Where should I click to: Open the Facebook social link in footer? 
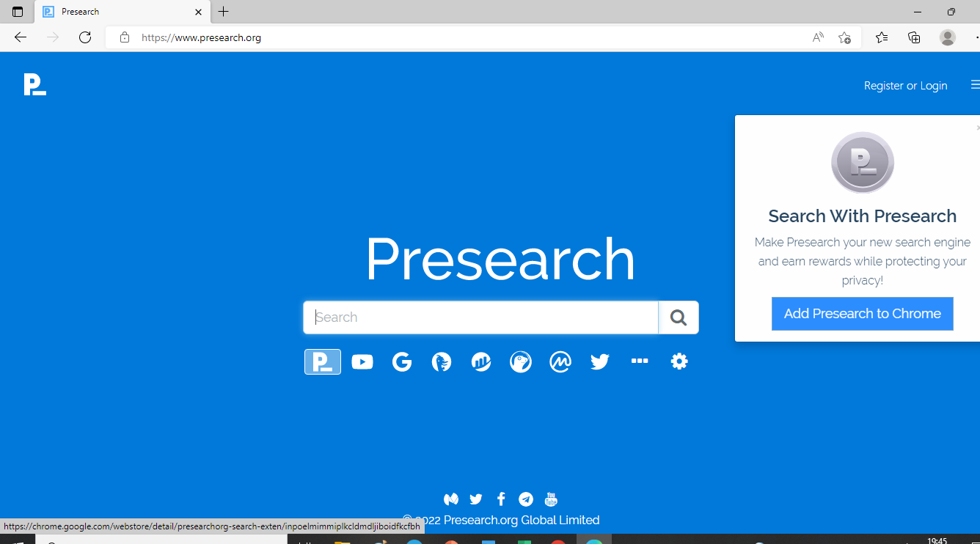[x=501, y=499]
